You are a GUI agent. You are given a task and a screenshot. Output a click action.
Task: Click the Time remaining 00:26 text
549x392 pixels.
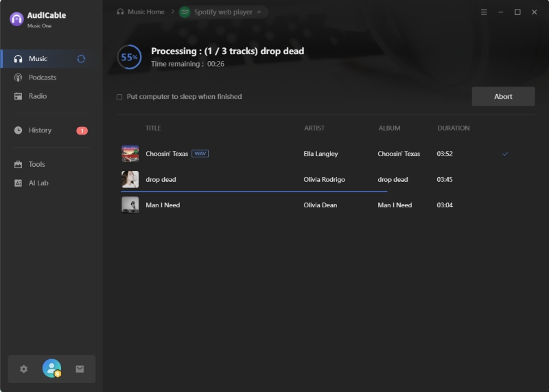[187, 64]
